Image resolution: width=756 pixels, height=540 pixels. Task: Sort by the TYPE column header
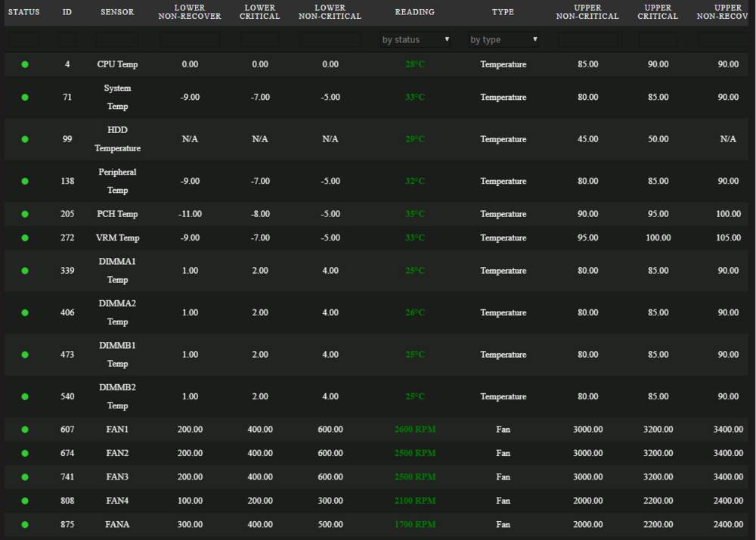pos(503,12)
